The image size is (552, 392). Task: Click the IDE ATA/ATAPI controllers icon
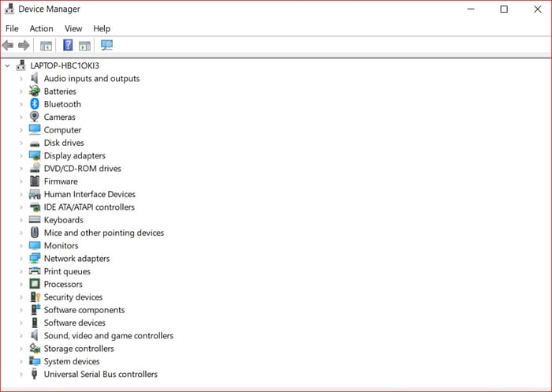click(35, 207)
